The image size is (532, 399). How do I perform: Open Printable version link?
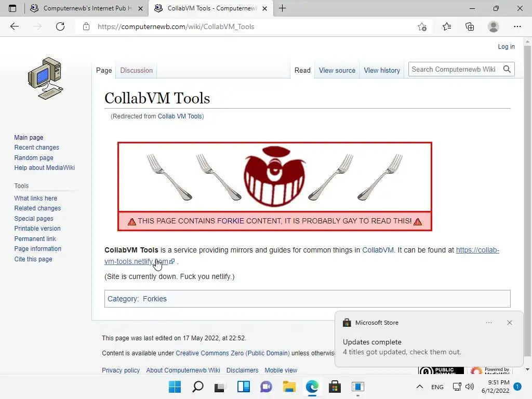click(x=37, y=229)
